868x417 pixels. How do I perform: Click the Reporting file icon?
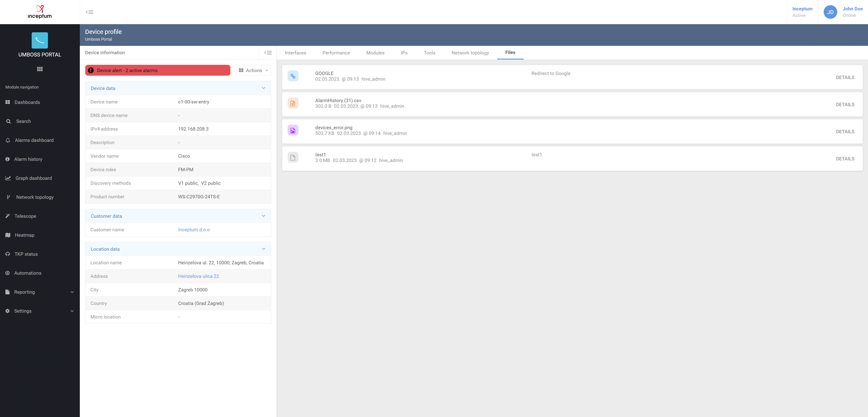click(x=7, y=292)
